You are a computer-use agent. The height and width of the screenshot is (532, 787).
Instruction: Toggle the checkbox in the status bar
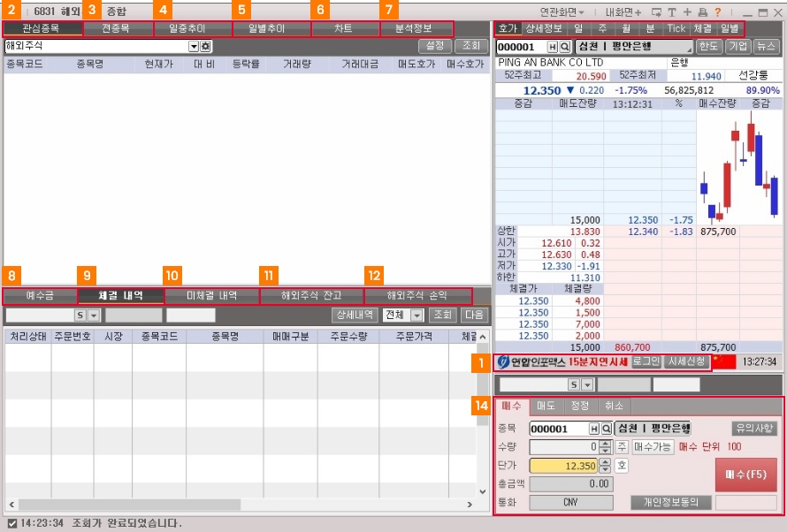click(x=12, y=523)
